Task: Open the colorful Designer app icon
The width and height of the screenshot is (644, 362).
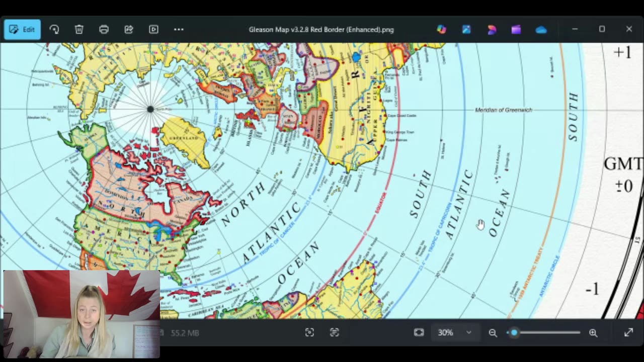Action: click(441, 29)
